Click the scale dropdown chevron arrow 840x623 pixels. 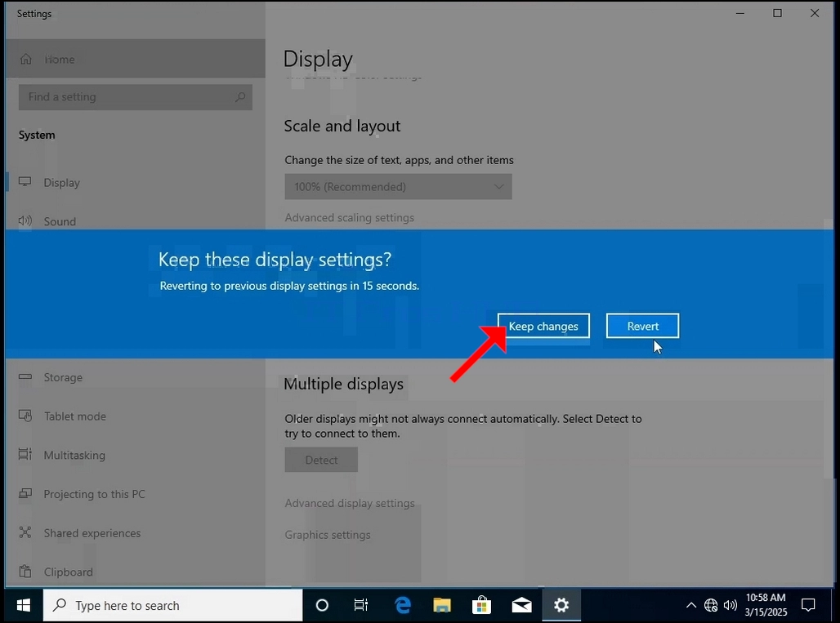point(498,187)
